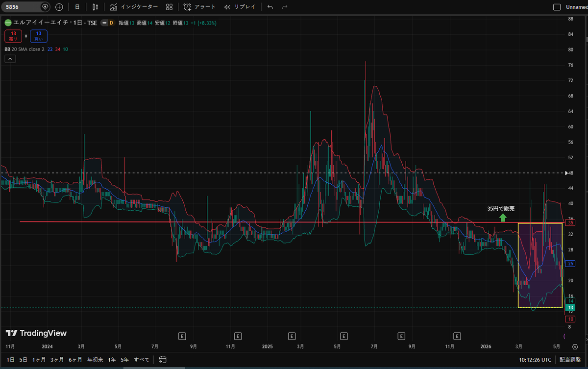Open the 日 time interval selector
The height and width of the screenshot is (369, 588).
pyautogui.click(x=77, y=7)
